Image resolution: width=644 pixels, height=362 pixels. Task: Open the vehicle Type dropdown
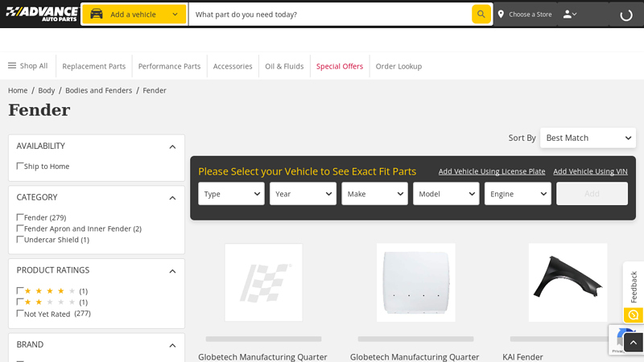(x=231, y=194)
